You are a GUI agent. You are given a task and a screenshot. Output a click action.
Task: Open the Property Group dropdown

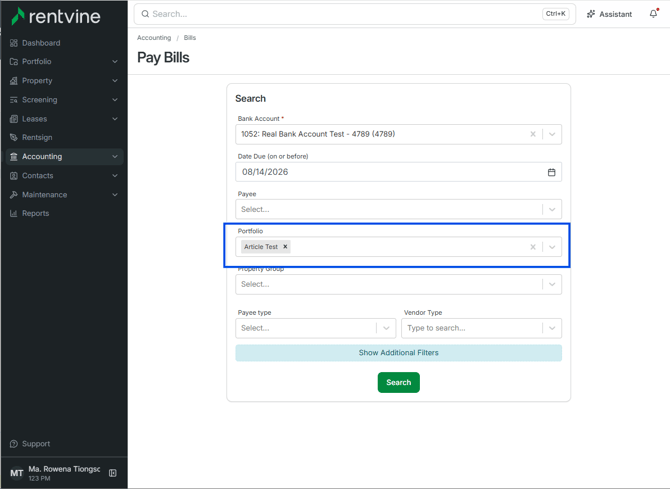pos(398,284)
